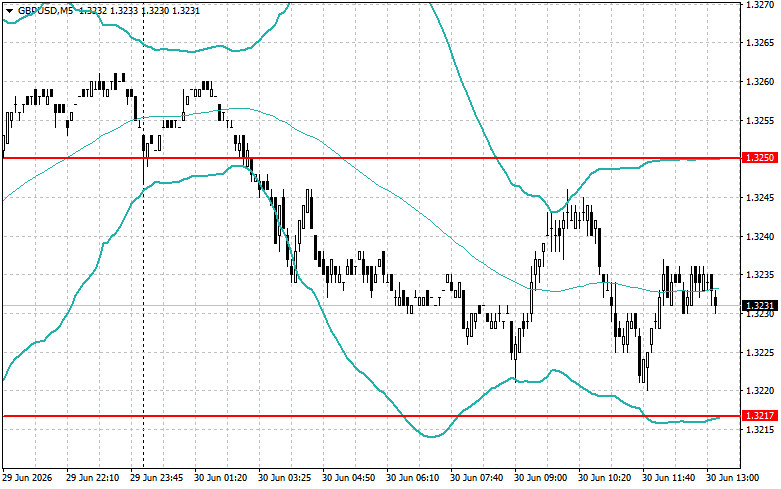Click the 1.3260 price scale label
The height and width of the screenshot is (489, 781).
click(x=760, y=82)
